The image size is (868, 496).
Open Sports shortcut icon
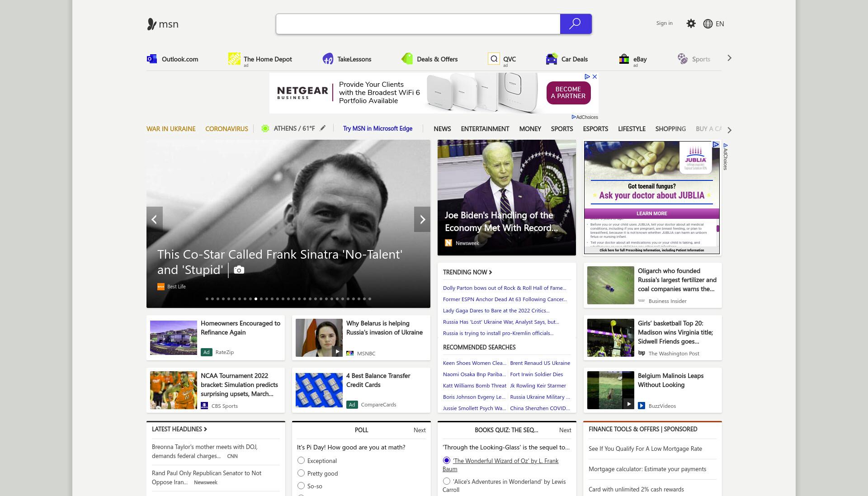click(x=682, y=59)
